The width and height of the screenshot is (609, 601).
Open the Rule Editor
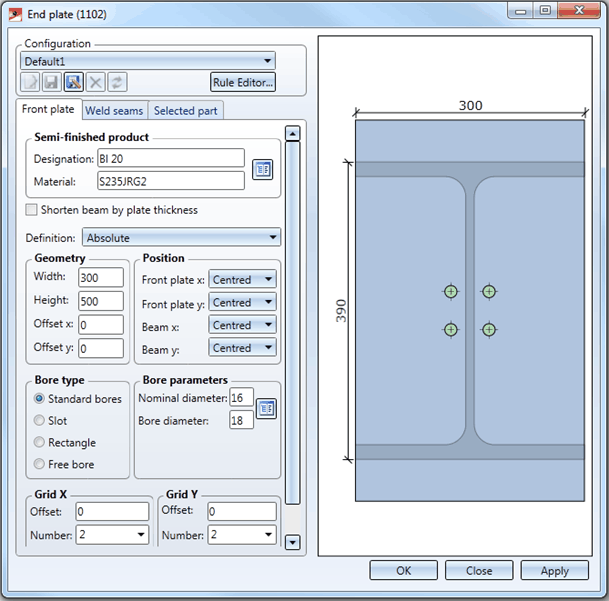(242, 82)
